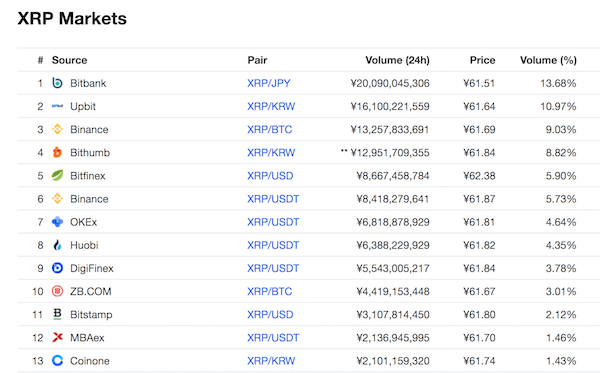This screenshot has width=600, height=373.
Task: Click the volume ¥12,951,709,355
Action: point(390,153)
